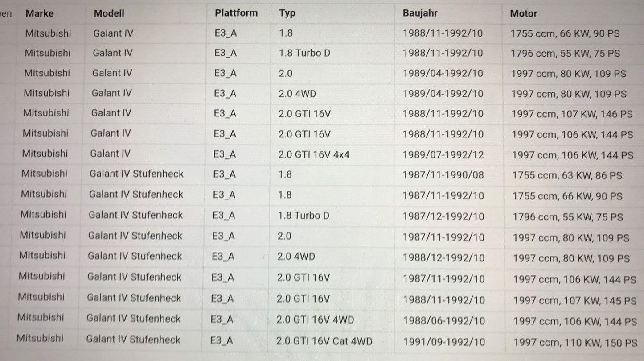
Task: Click the 2.0 GTI 16V Cat 4WD cell
Action: [324, 342]
